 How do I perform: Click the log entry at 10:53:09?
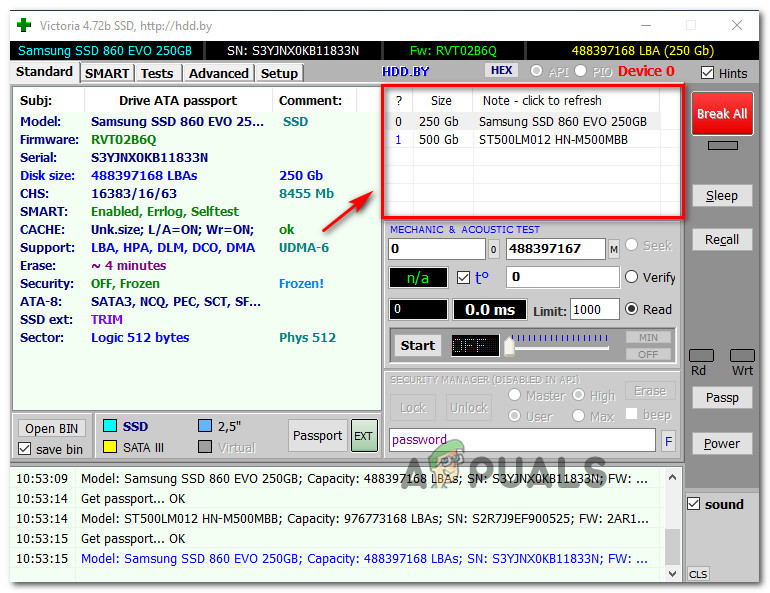[339, 479]
